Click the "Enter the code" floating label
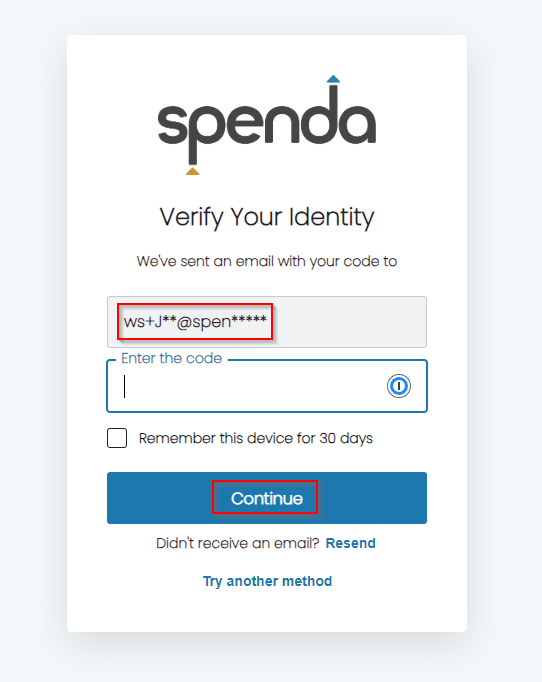The width and height of the screenshot is (542, 682). click(x=171, y=358)
